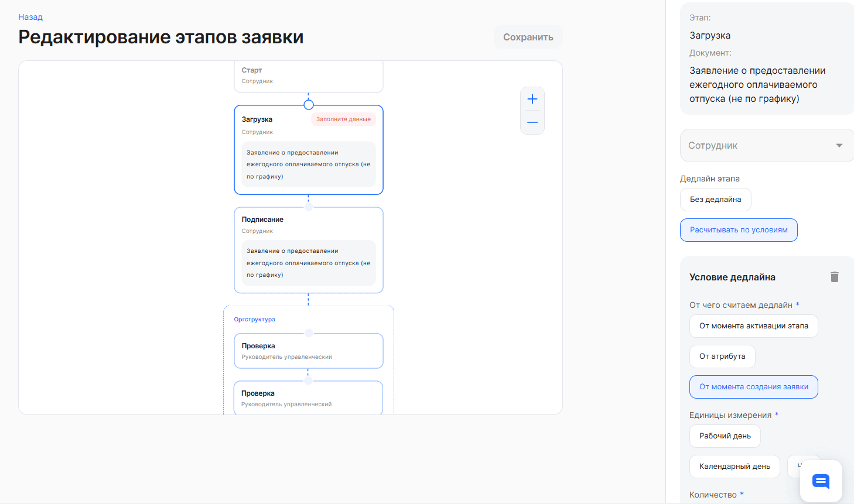Delete the deadline condition via trash icon
854x504 pixels.
pos(835,277)
